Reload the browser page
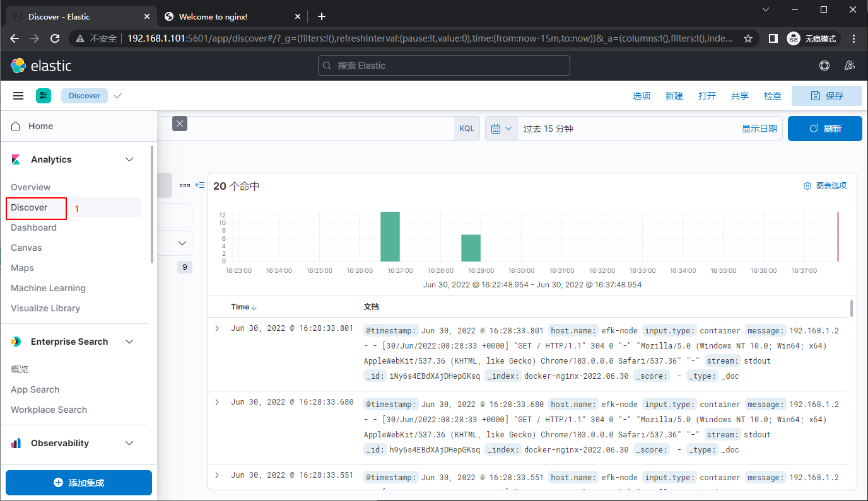The width and height of the screenshot is (868, 501). 55,38
